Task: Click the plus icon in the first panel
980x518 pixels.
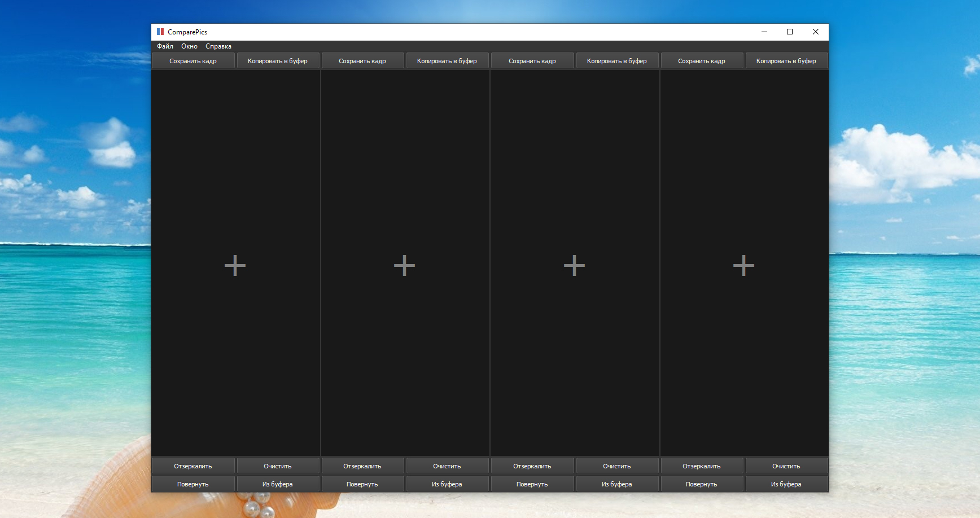Action: click(235, 265)
